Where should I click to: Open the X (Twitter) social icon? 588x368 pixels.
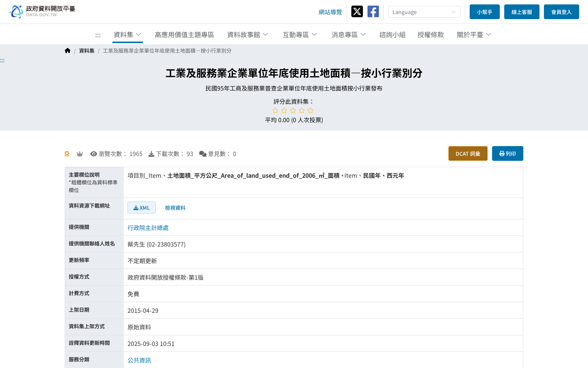357,11
